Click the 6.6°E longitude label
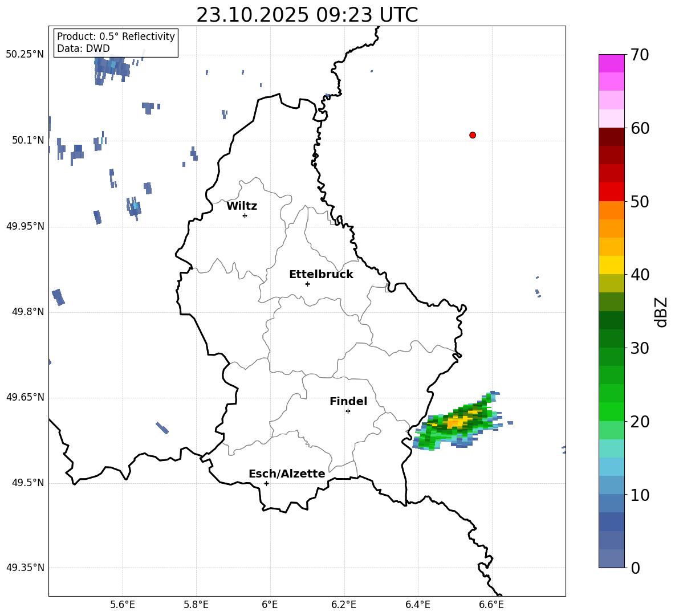The width and height of the screenshot is (675, 616). pos(491,605)
